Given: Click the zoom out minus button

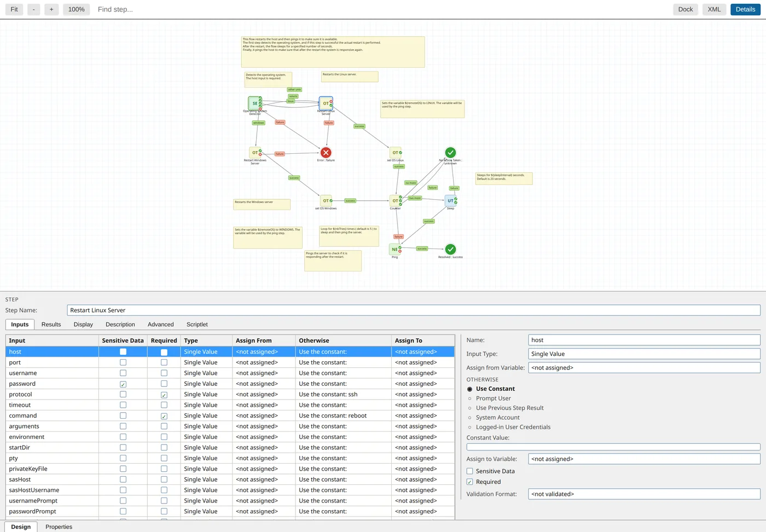Looking at the screenshot, I should pyautogui.click(x=34, y=9).
